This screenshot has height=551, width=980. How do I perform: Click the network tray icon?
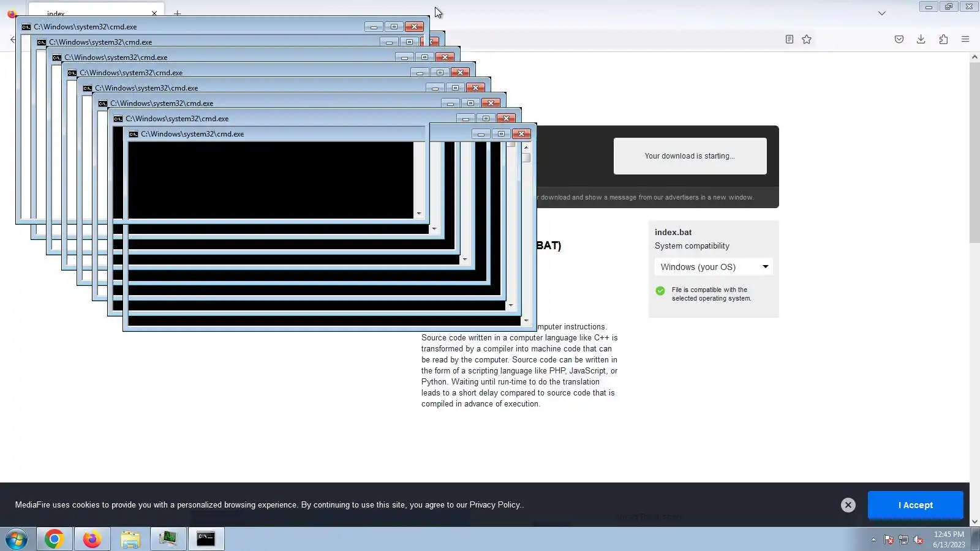tap(903, 539)
